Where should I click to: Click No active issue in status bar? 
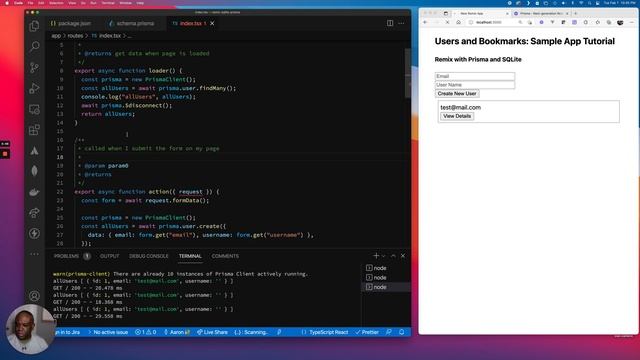coord(108,332)
